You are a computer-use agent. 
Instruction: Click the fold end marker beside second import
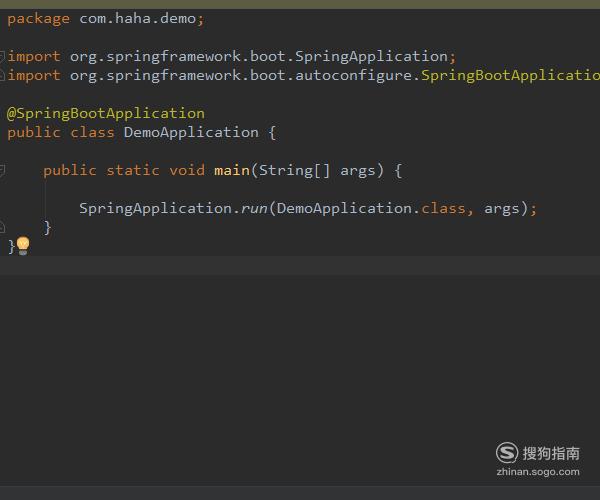[x=2, y=75]
